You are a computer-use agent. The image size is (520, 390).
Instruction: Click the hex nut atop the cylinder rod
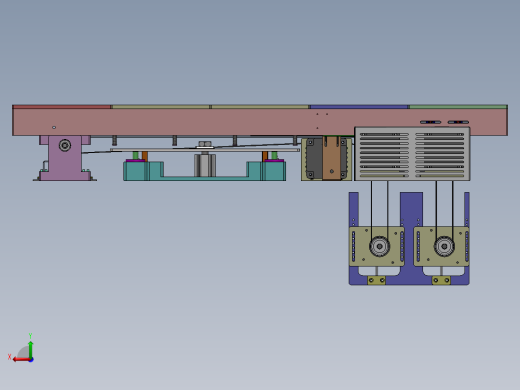[x=205, y=144]
